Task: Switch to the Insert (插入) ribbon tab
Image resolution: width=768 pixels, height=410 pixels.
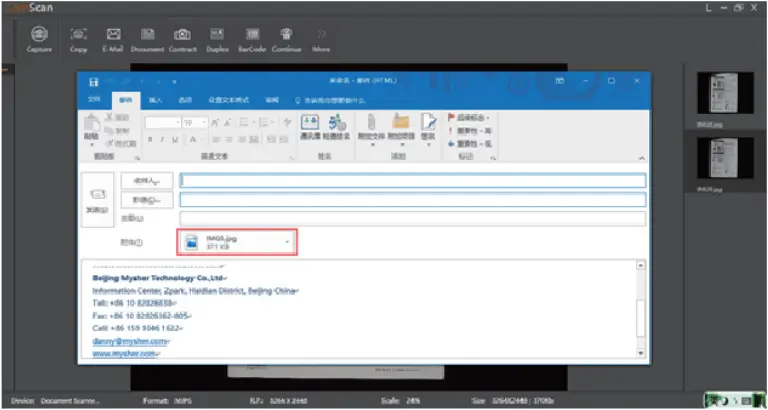Action: 155,100
